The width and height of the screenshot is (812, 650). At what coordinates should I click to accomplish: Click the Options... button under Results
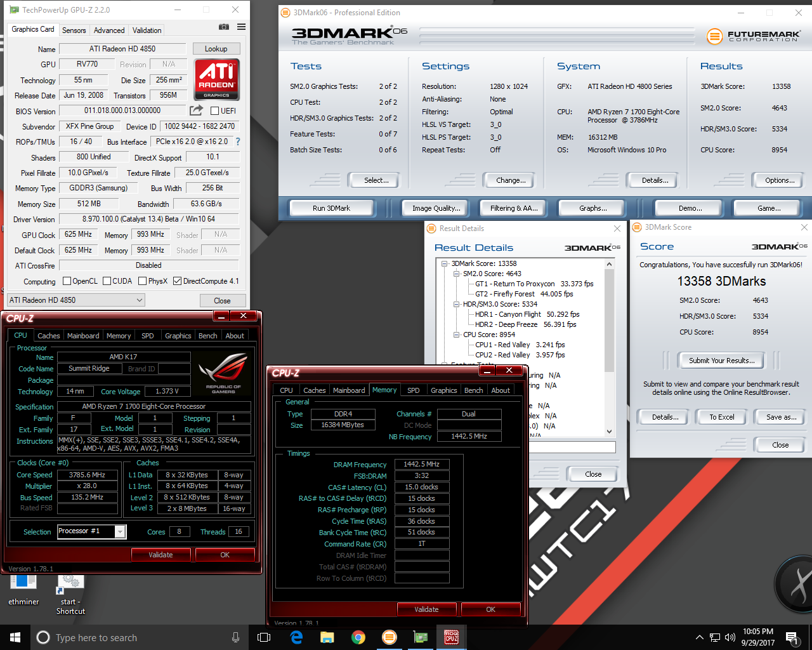click(x=780, y=180)
